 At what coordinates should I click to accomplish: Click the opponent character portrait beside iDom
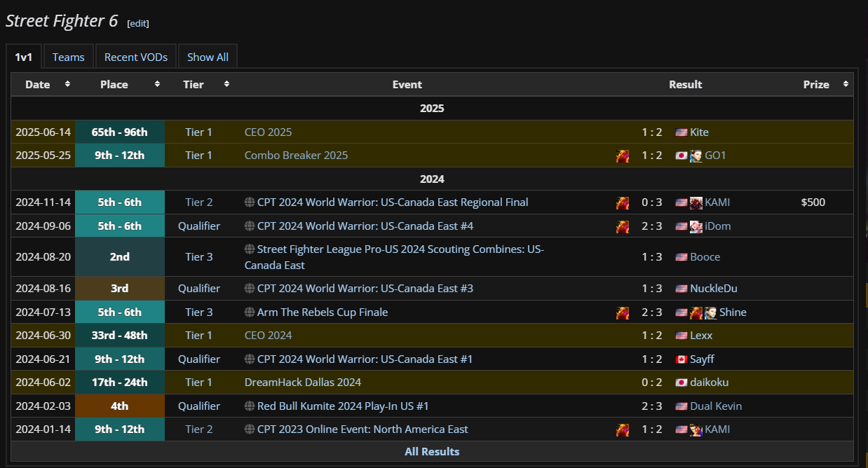[x=696, y=226]
